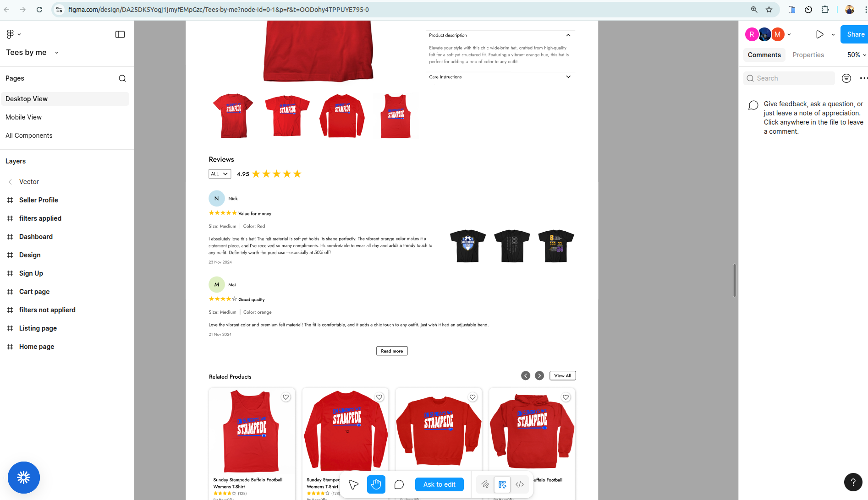Select the annotate squiggle icon in dev toolbar
Viewport: 868px width, 500px height.
click(485, 484)
